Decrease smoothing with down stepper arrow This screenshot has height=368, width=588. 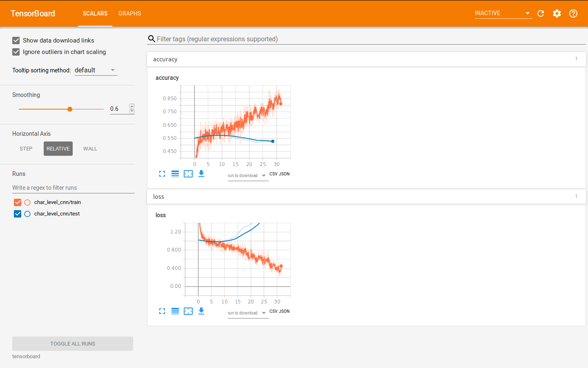pyautogui.click(x=132, y=111)
